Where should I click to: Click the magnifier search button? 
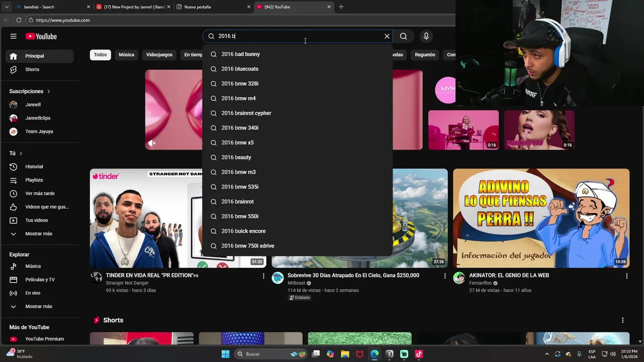(x=404, y=36)
